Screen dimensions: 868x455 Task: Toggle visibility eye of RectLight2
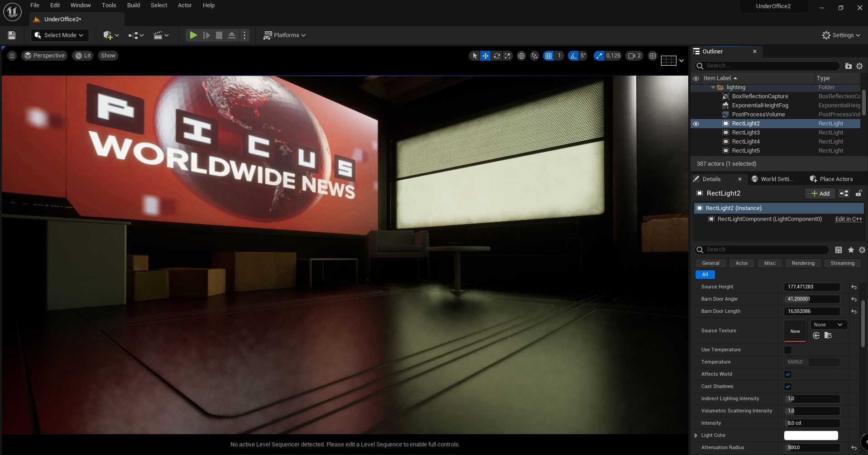(696, 124)
